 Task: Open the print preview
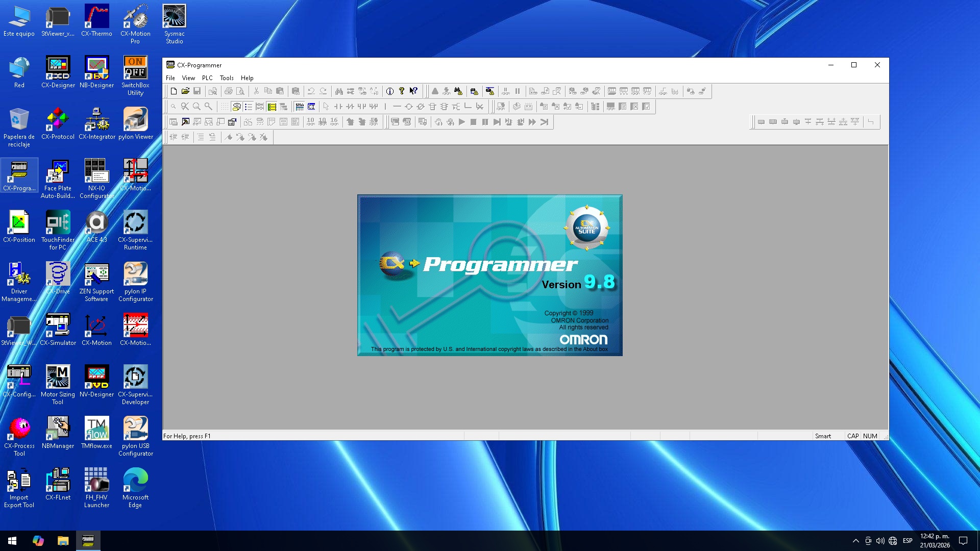(240, 91)
